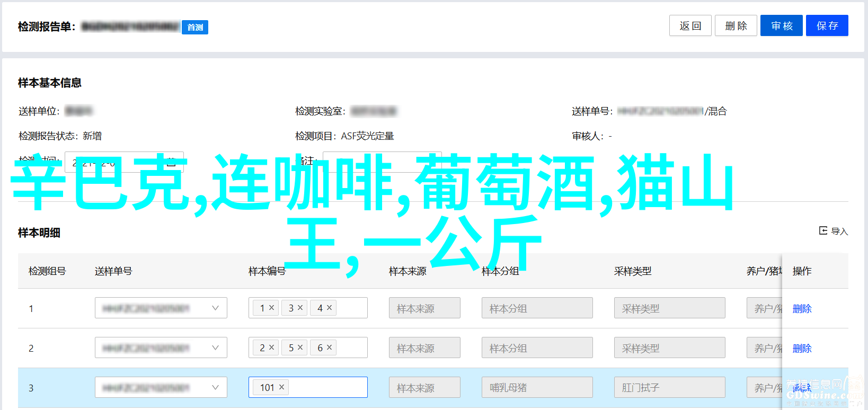Click 检测组号 column header
The image size is (868, 410).
pyautogui.click(x=47, y=271)
